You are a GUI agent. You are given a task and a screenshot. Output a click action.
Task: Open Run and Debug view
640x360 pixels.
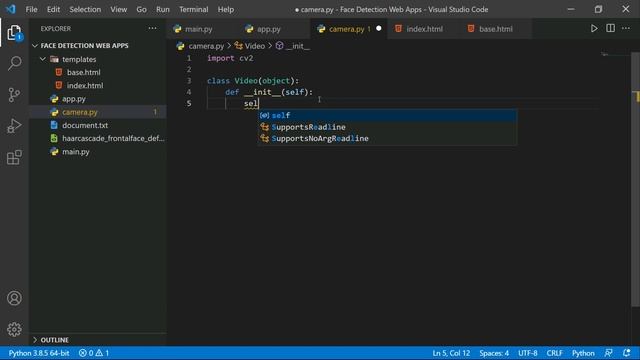click(x=14, y=126)
